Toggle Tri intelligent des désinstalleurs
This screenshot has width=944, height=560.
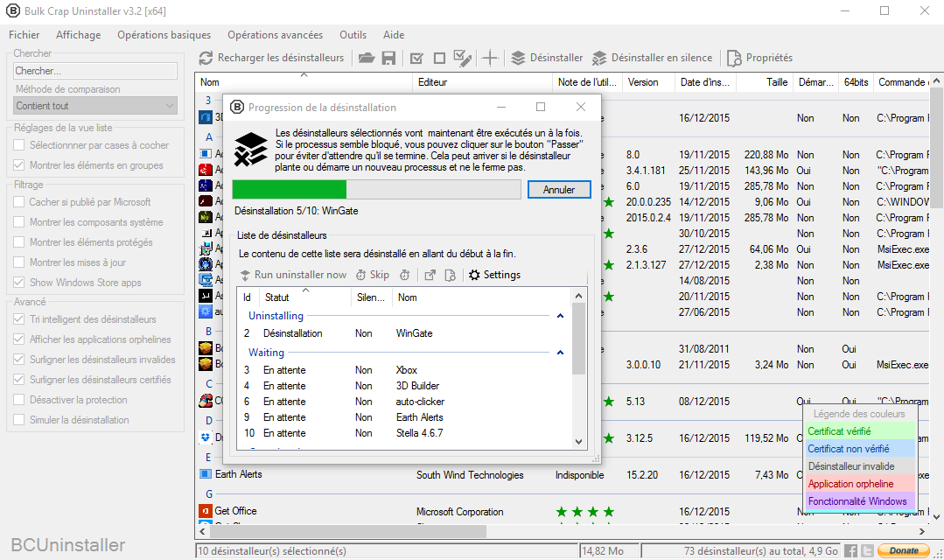tap(19, 319)
